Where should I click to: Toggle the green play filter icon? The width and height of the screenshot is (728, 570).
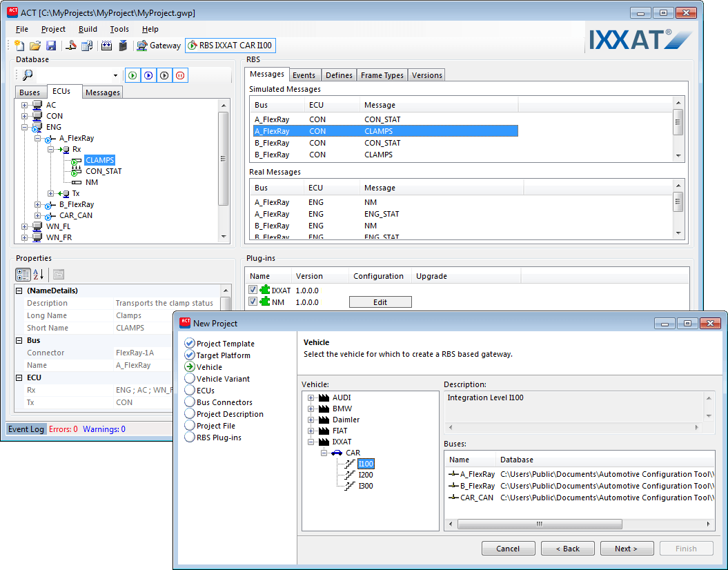pyautogui.click(x=132, y=75)
